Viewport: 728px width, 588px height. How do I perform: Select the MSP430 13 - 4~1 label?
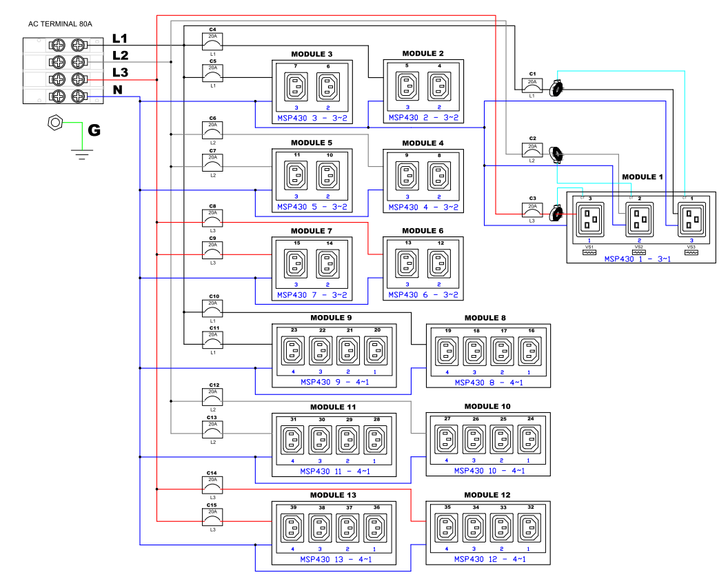tap(336, 559)
